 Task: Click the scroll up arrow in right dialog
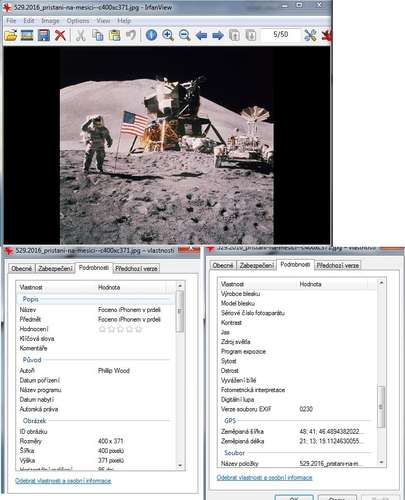click(381, 283)
